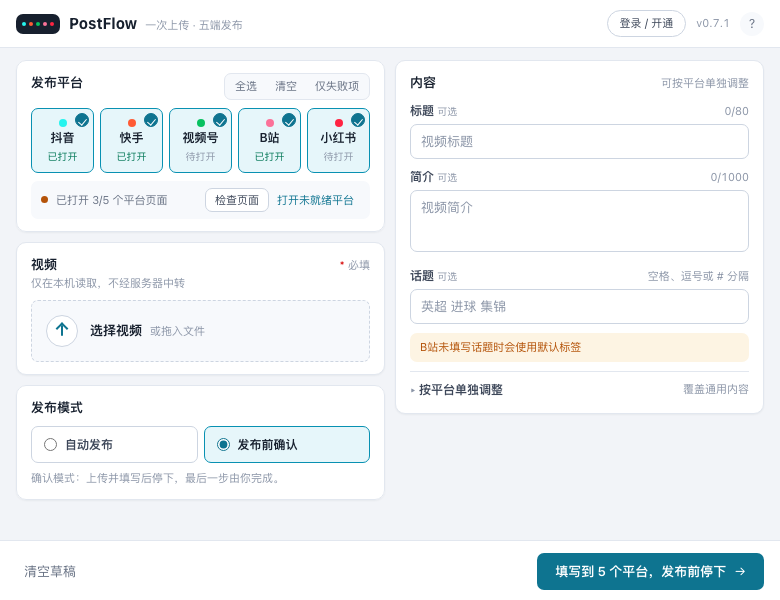Toggle checkmark on 小红书 platform card
The height and width of the screenshot is (600, 780).
[358, 120]
